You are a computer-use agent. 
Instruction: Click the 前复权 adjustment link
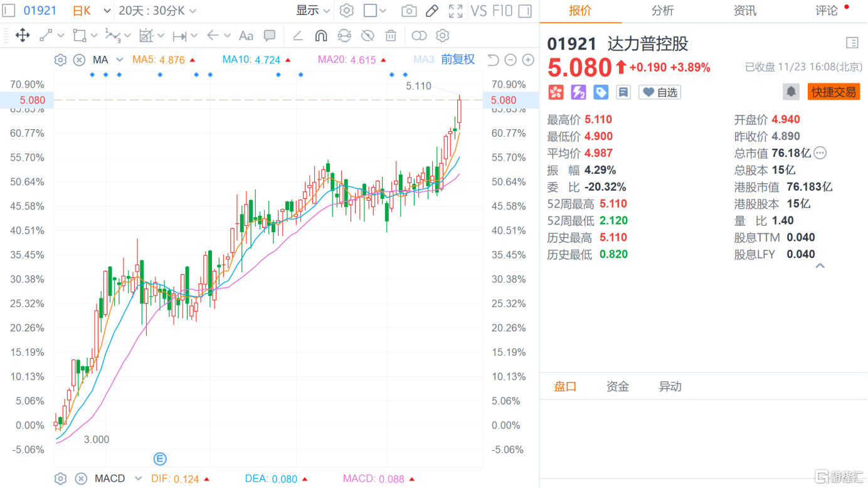click(457, 59)
